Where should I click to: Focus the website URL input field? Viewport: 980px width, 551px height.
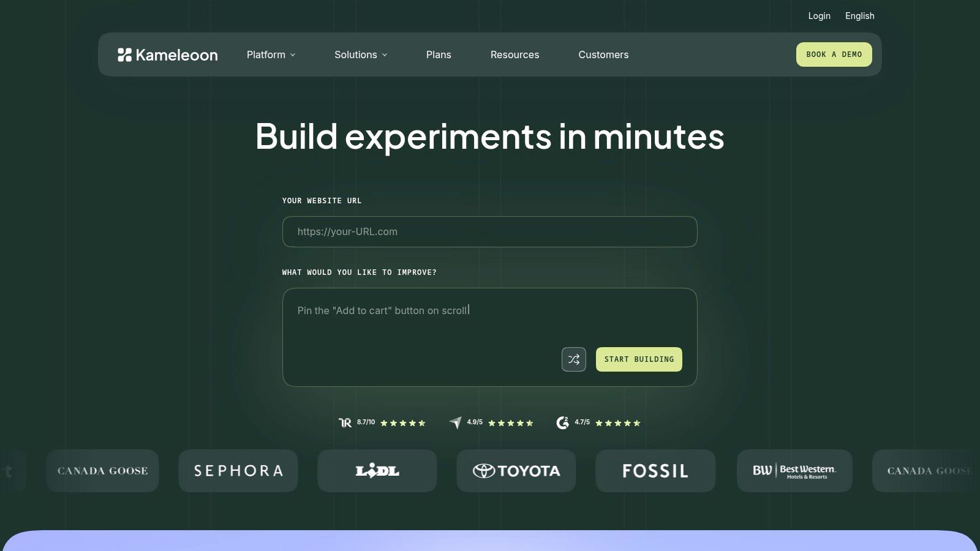(490, 231)
